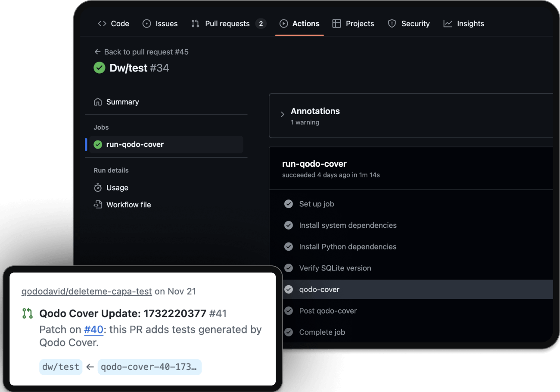
Task: Click the green success icon beside Dw/test
Action: (100, 68)
